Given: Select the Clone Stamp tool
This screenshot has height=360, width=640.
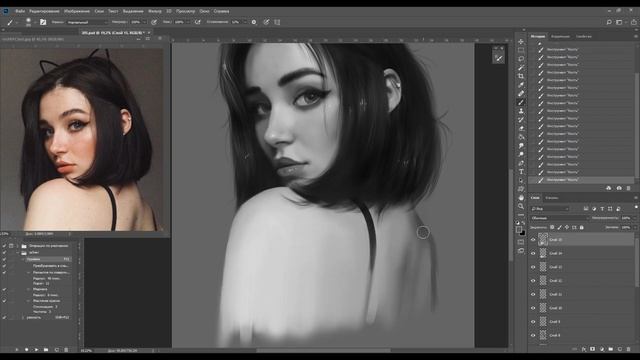Looking at the screenshot, I should [521, 111].
